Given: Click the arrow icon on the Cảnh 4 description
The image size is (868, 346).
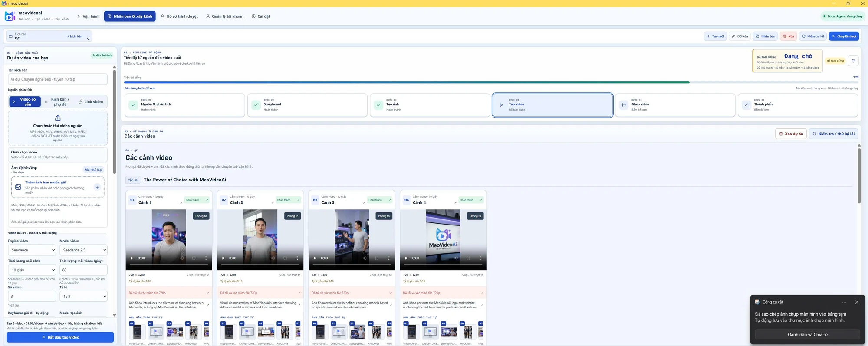Looking at the screenshot, I should point(482,305).
